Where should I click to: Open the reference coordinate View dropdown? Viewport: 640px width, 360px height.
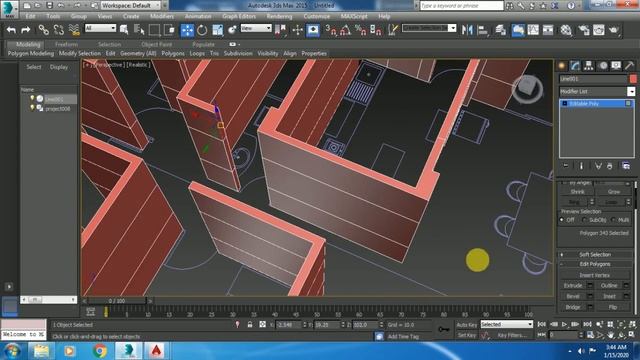[x=256, y=28]
